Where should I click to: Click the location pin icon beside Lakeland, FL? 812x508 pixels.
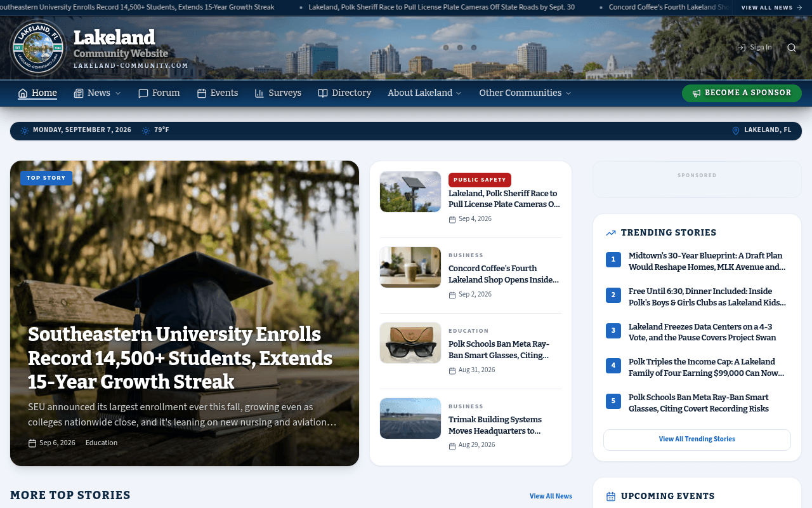tap(736, 131)
